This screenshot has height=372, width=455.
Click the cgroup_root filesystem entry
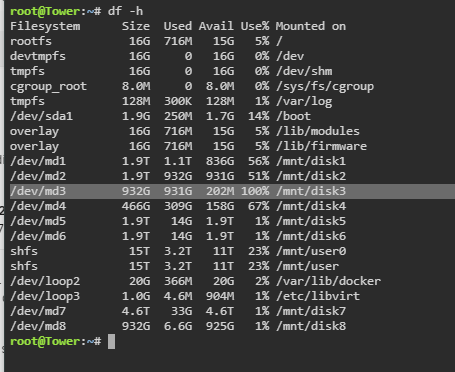pyautogui.click(x=48, y=87)
